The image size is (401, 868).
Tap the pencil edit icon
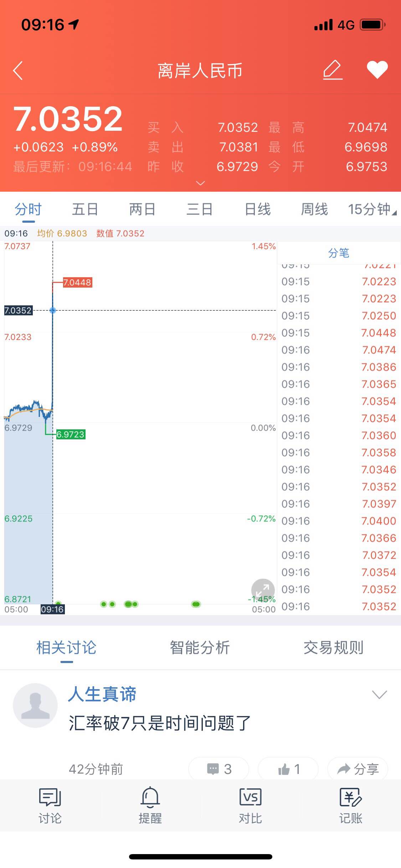[333, 70]
